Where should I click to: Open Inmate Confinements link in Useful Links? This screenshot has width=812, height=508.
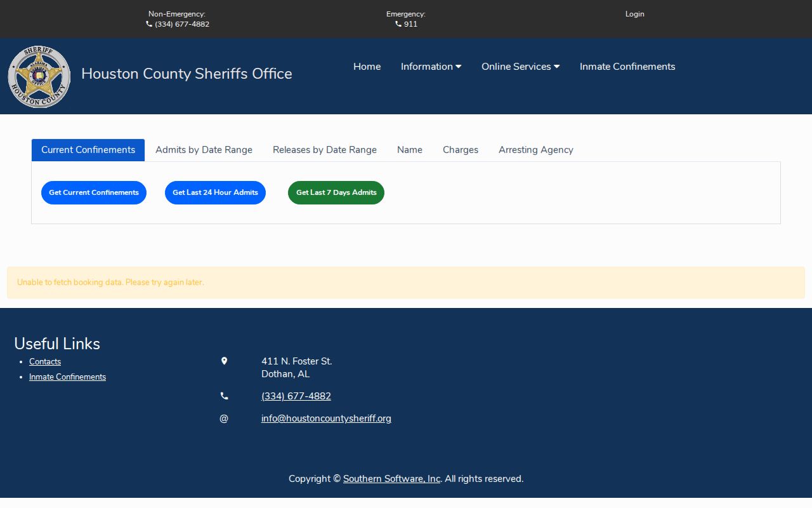[67, 377]
